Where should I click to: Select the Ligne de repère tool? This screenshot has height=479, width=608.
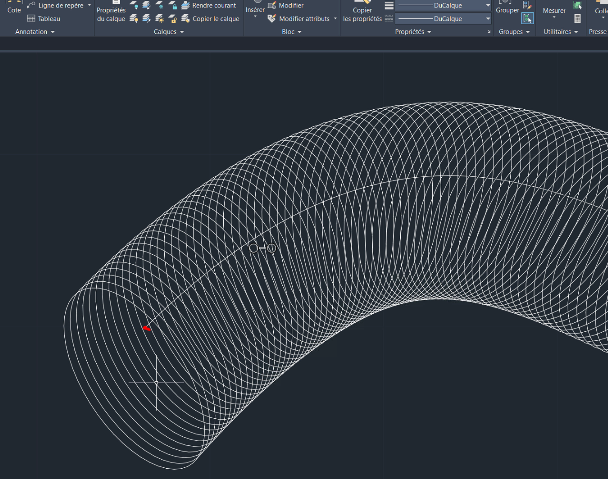60,5
